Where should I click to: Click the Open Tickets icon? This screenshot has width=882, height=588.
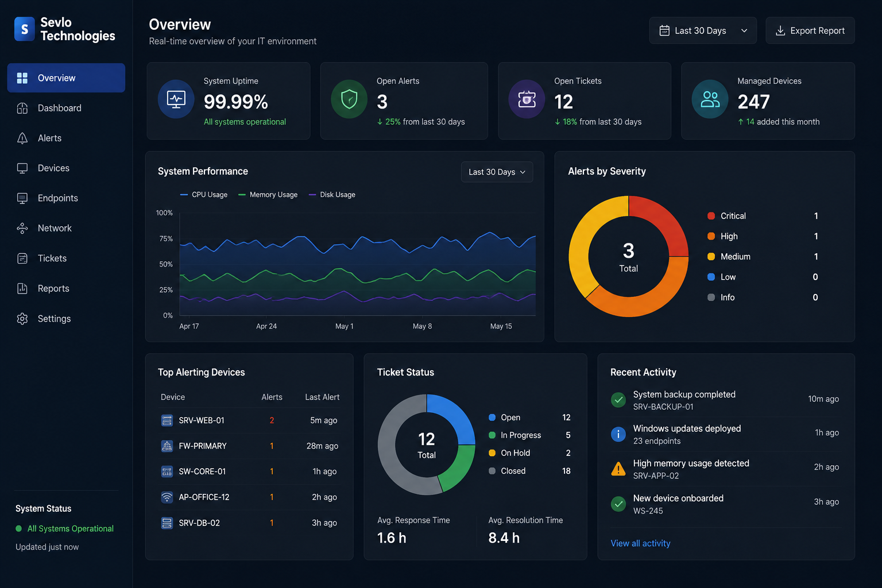[527, 99]
